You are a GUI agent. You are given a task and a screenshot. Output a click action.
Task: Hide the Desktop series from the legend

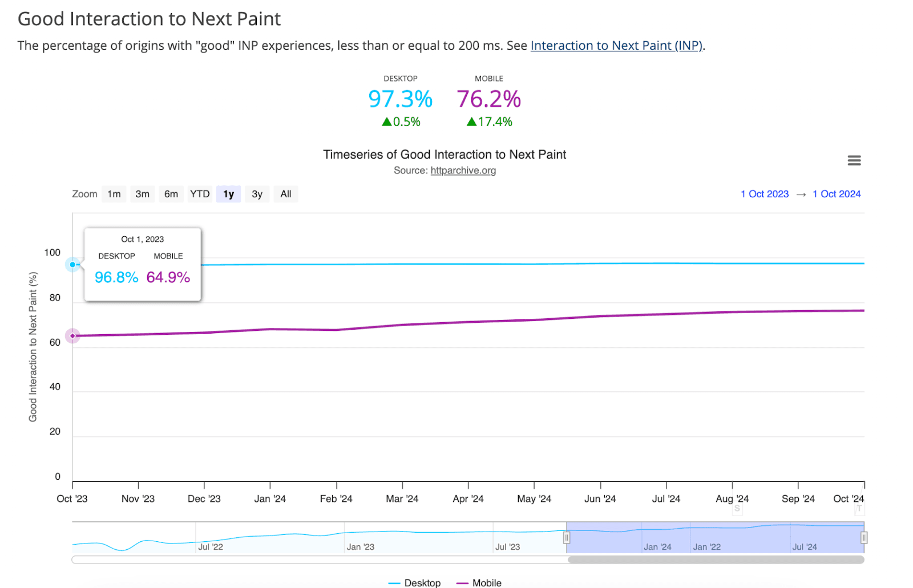coord(415,583)
